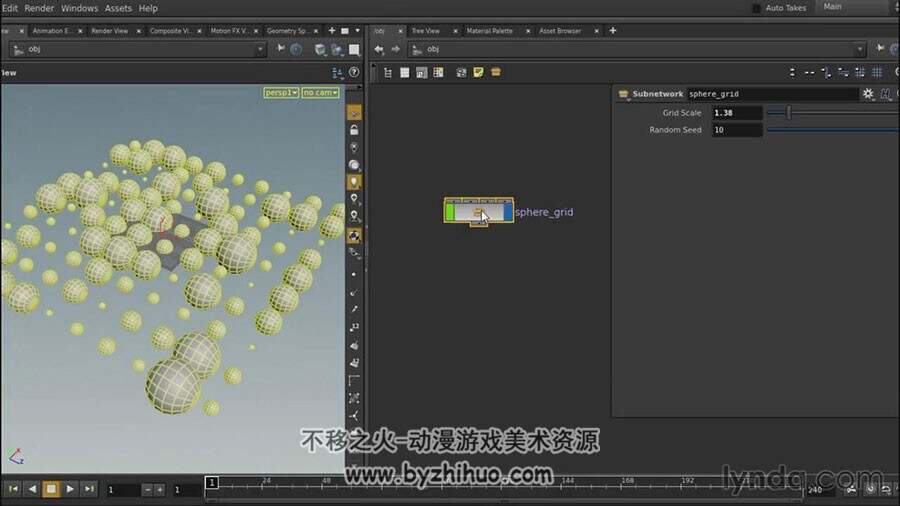Toggle the sphere_grid node green left flag
This screenshot has height=506, width=900.
pos(450,212)
